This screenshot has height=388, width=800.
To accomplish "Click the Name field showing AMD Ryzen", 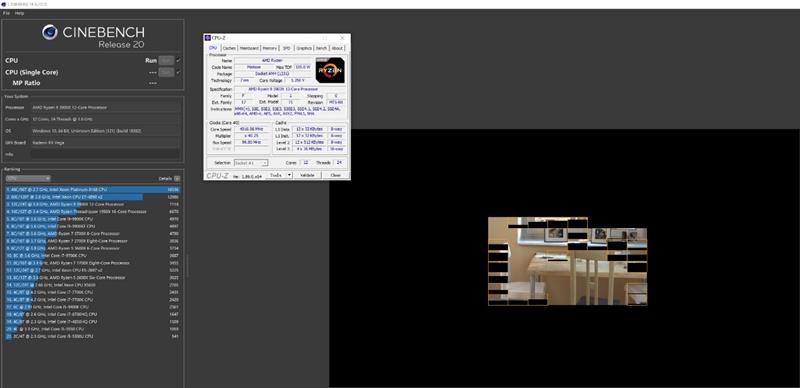I will (x=272, y=60).
